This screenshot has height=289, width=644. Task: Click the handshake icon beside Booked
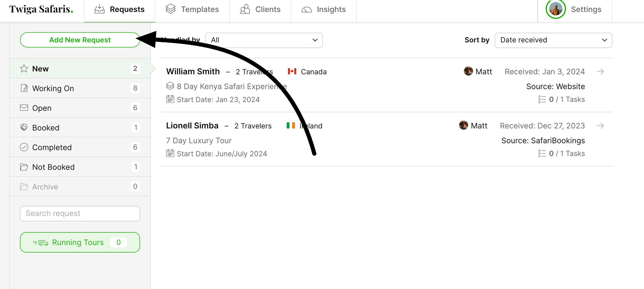coord(24,127)
